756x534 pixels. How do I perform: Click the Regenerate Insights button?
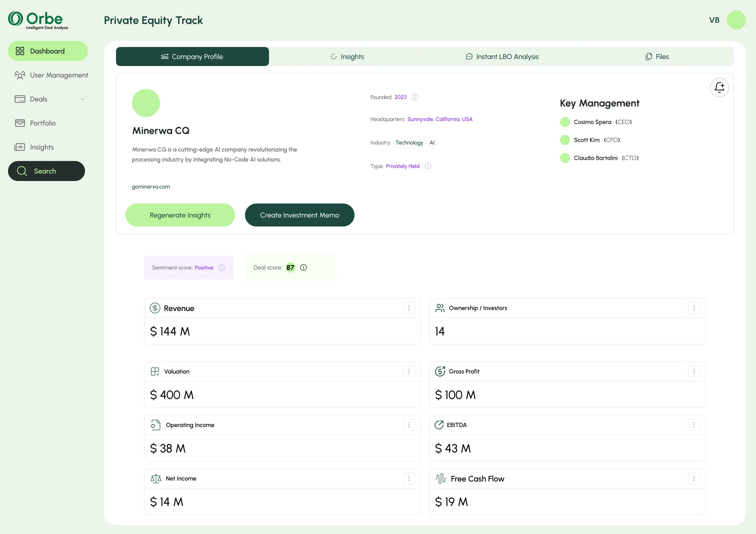[180, 215]
